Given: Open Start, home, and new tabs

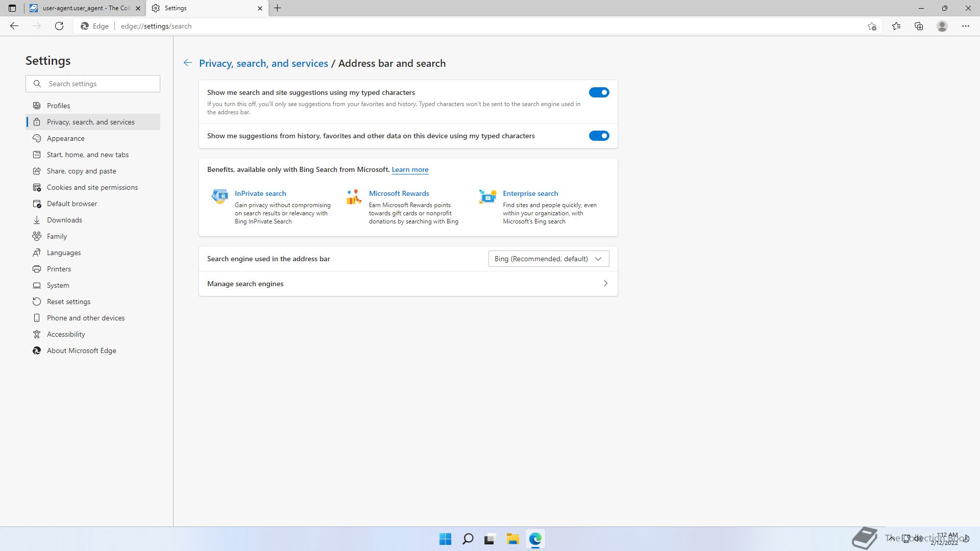Looking at the screenshot, I should 93,155.
